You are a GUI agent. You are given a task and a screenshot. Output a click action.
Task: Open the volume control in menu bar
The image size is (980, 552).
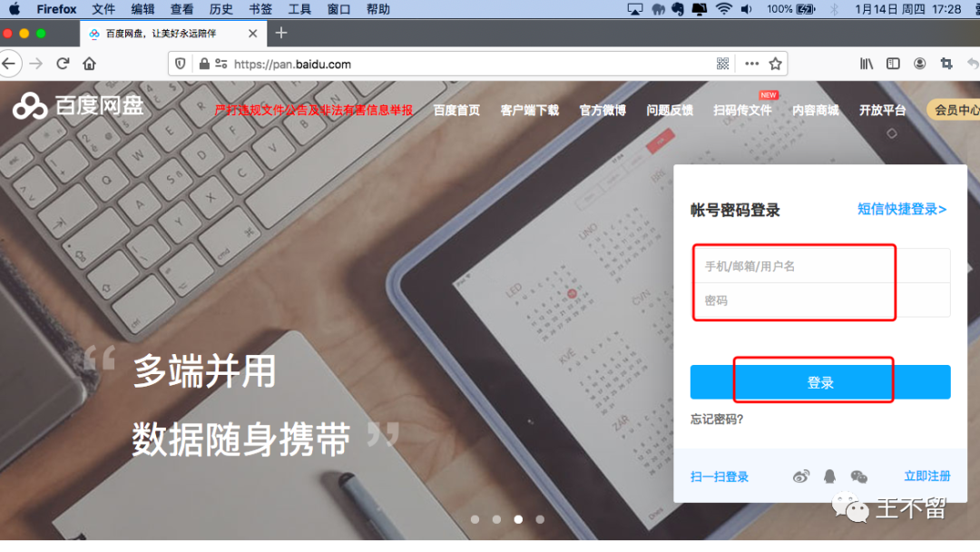746,9
